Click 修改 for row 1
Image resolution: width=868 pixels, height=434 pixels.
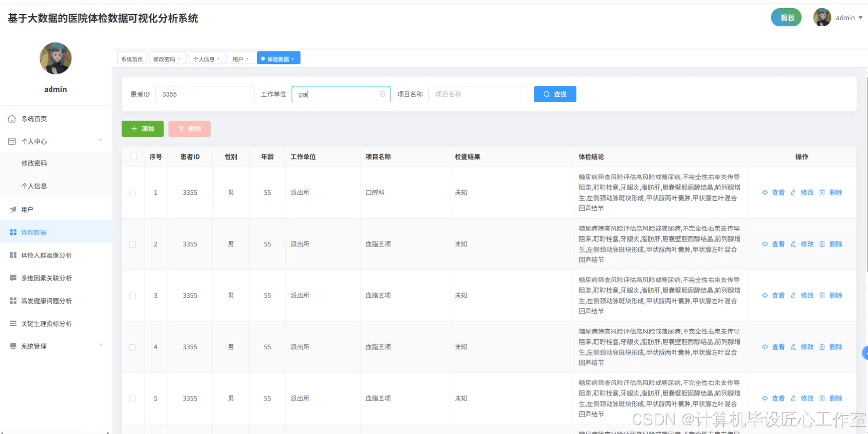pyautogui.click(x=802, y=193)
